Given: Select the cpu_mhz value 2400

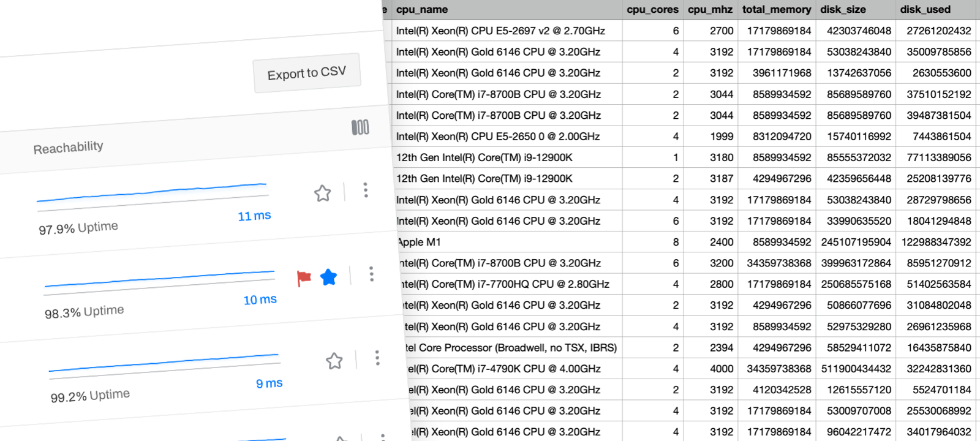Looking at the screenshot, I should [722, 242].
